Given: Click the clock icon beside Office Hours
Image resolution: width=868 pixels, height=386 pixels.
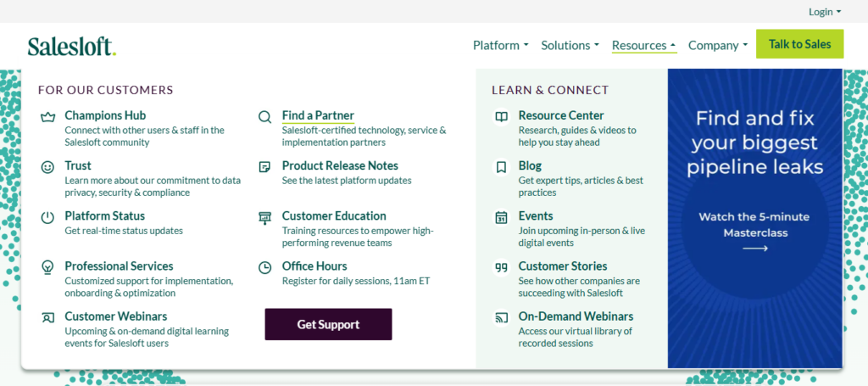Looking at the screenshot, I should click(265, 267).
